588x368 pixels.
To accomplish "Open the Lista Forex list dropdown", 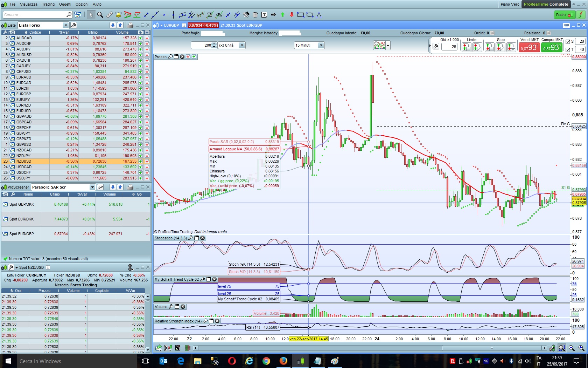I will coord(66,25).
